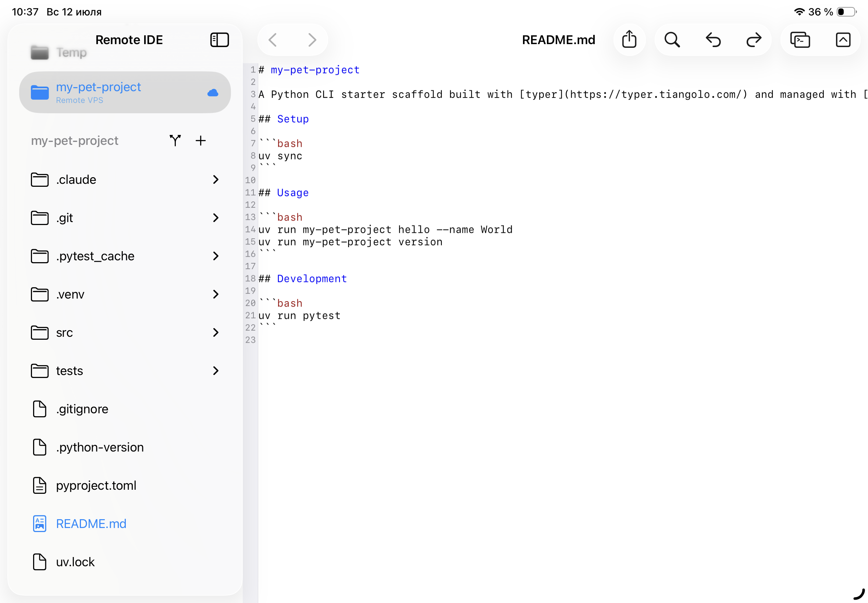Place cursor on '# my-pet-project' heading line
The width and height of the screenshot is (868, 603).
coord(309,70)
